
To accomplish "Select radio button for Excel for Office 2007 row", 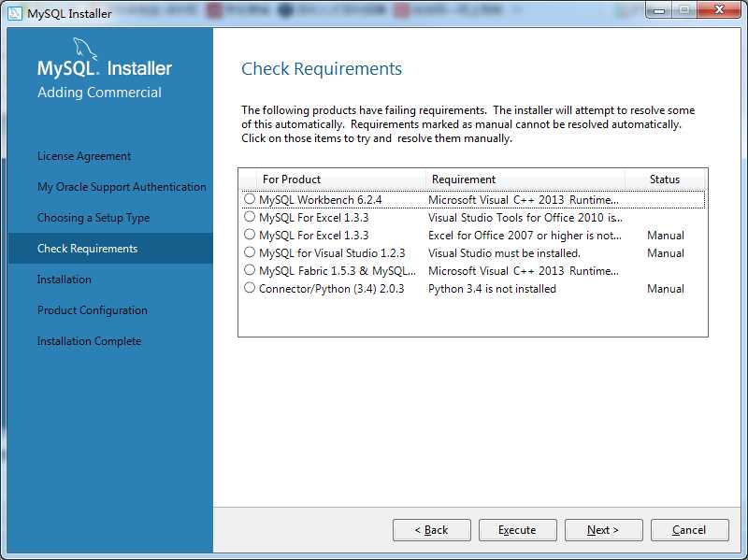I will point(250,235).
